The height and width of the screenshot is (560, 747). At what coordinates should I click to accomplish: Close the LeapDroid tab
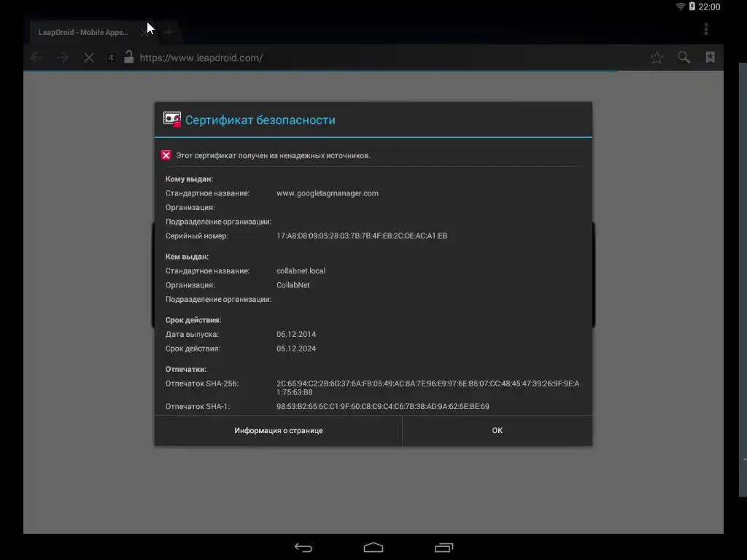[x=144, y=32]
